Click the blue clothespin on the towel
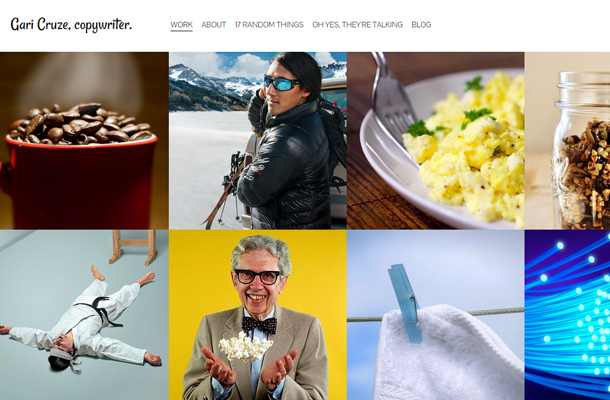The width and height of the screenshot is (610, 400). pyautogui.click(x=405, y=304)
